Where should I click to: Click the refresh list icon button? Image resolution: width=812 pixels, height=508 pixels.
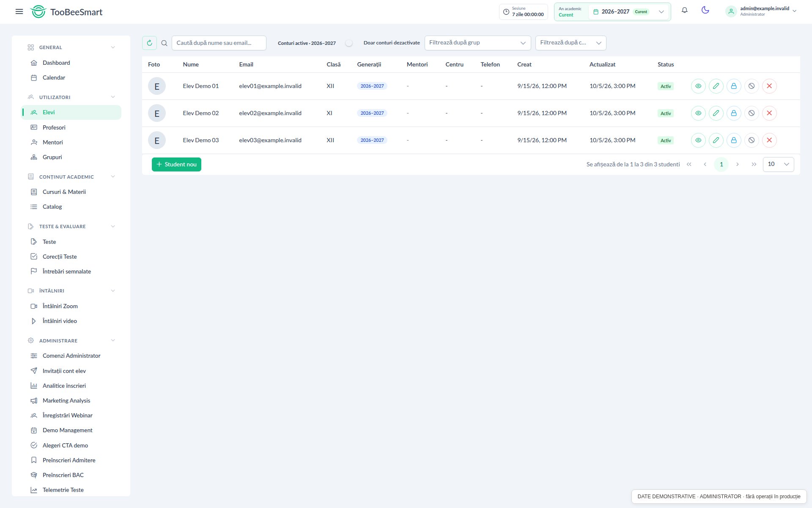[x=149, y=43]
